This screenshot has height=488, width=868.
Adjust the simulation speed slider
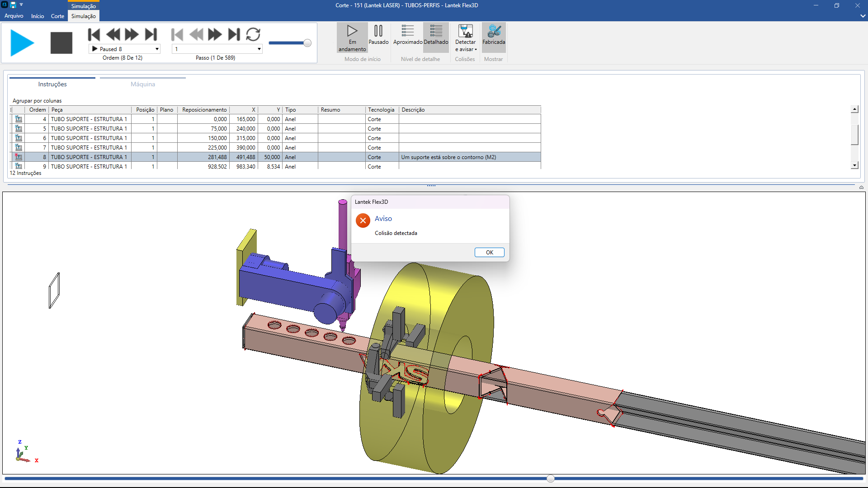point(307,43)
